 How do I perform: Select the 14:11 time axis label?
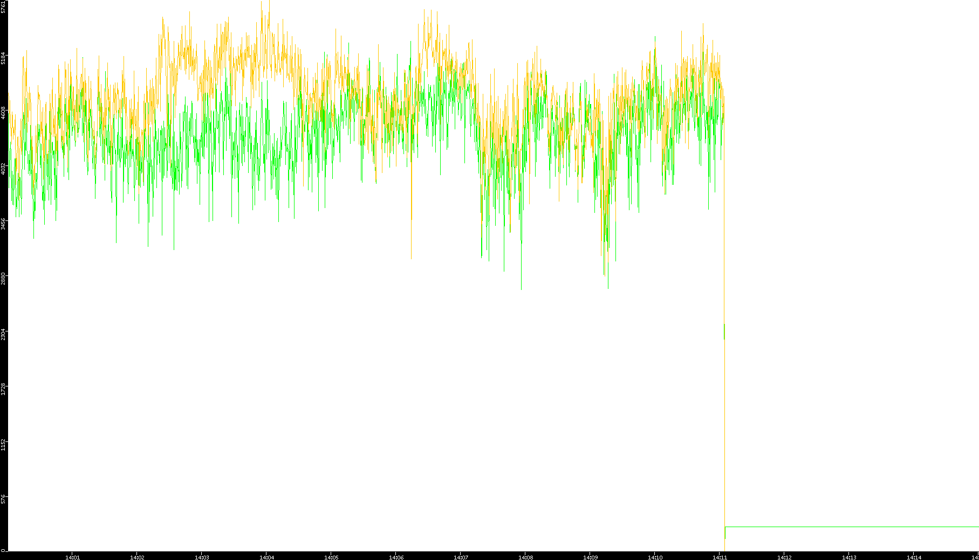click(720, 557)
